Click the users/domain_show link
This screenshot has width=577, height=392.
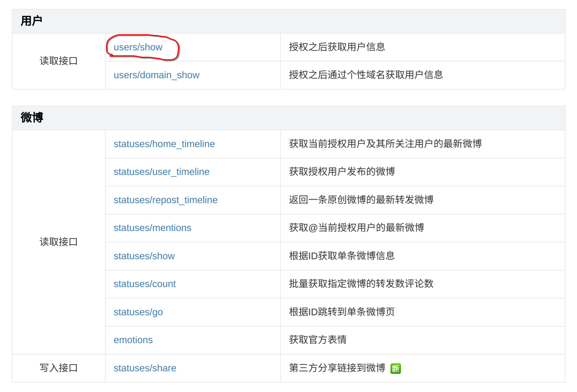click(x=156, y=75)
